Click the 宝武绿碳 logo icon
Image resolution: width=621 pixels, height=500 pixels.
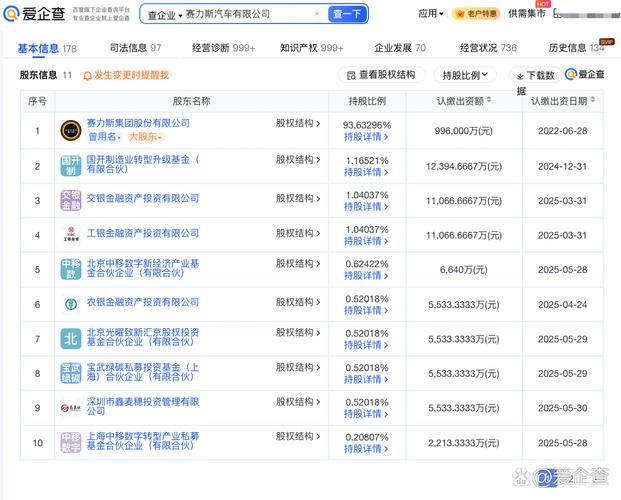pyautogui.click(x=71, y=373)
